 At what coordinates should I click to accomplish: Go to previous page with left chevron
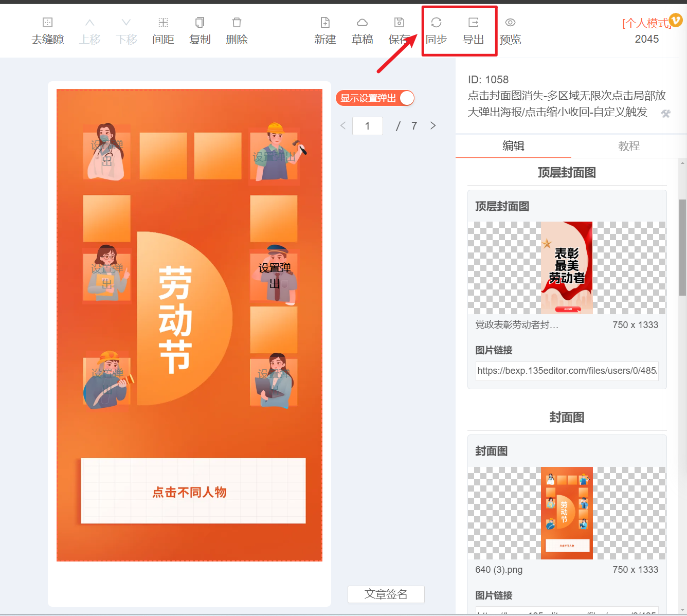[x=343, y=125]
